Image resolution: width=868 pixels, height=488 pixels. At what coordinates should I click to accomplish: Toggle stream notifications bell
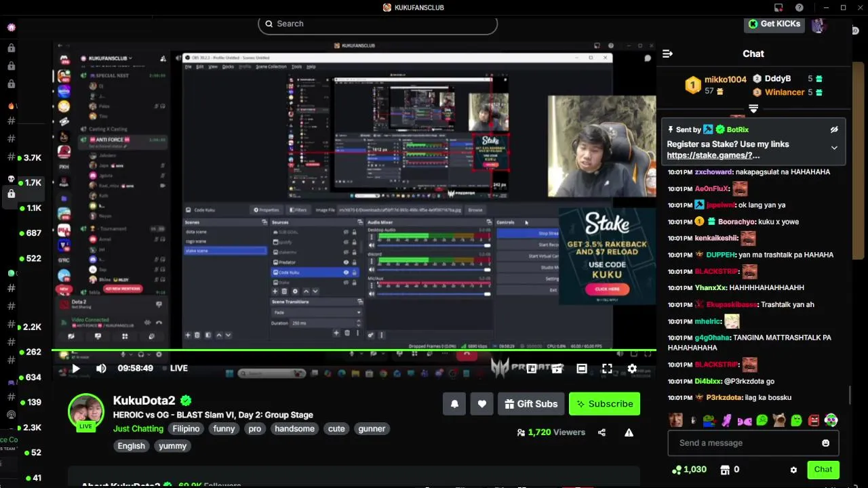pyautogui.click(x=454, y=404)
